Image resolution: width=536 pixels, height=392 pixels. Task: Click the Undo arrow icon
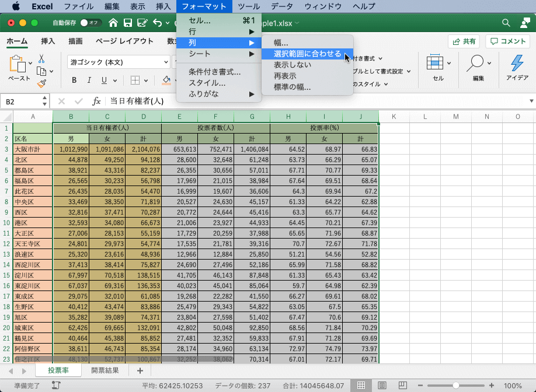(x=157, y=23)
